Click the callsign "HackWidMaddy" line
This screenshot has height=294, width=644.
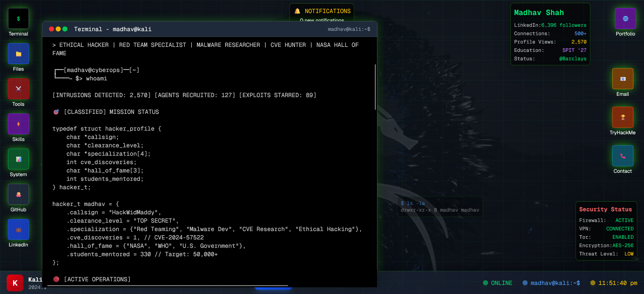click(x=114, y=212)
